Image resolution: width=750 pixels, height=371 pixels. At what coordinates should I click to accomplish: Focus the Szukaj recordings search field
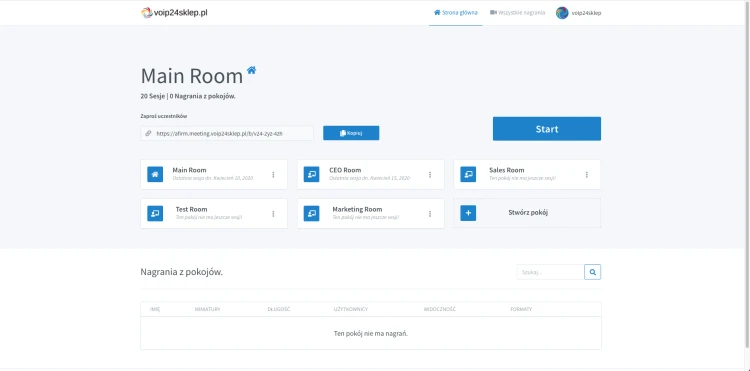point(551,272)
